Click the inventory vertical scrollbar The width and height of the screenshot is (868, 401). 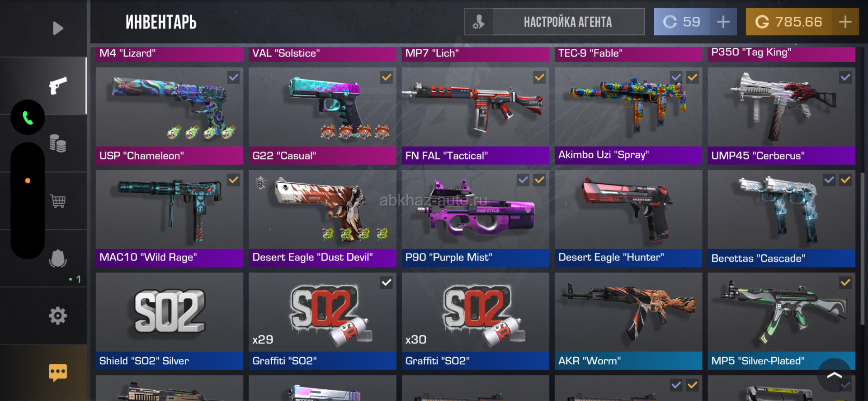coord(862,248)
